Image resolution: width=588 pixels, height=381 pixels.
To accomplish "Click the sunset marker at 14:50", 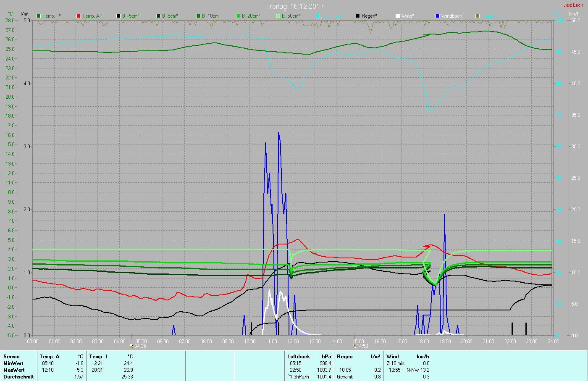I will [354, 346].
